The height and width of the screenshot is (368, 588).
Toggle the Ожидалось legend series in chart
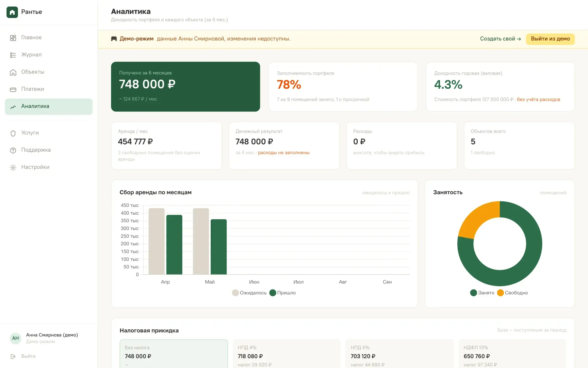249,293
